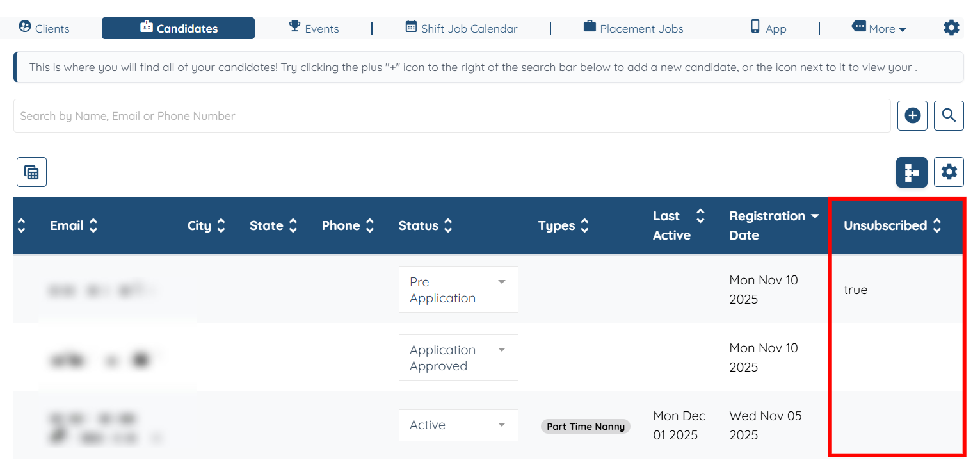Click registration date in the Application Approved row

coord(764,357)
